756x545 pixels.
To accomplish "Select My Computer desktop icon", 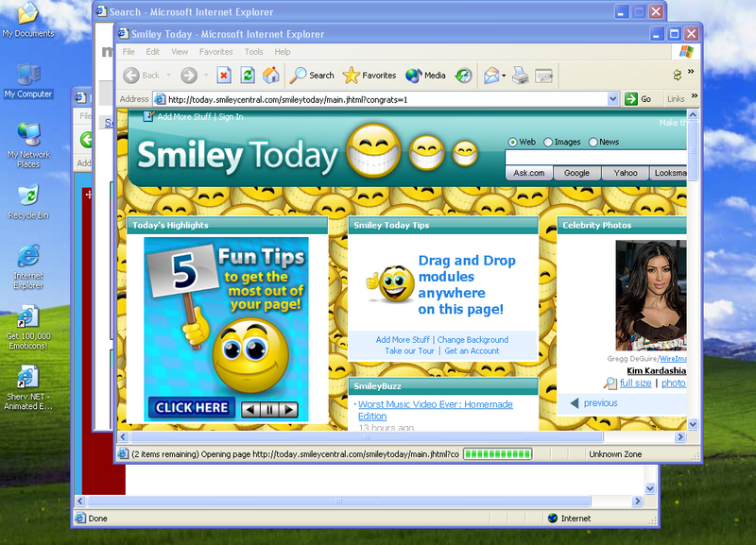I will coord(28,81).
